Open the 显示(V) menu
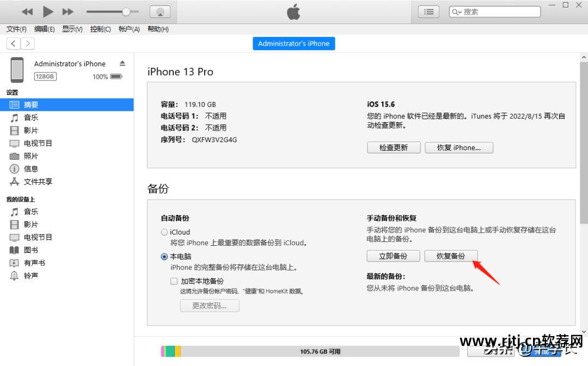The height and width of the screenshot is (366, 588). tap(72, 29)
